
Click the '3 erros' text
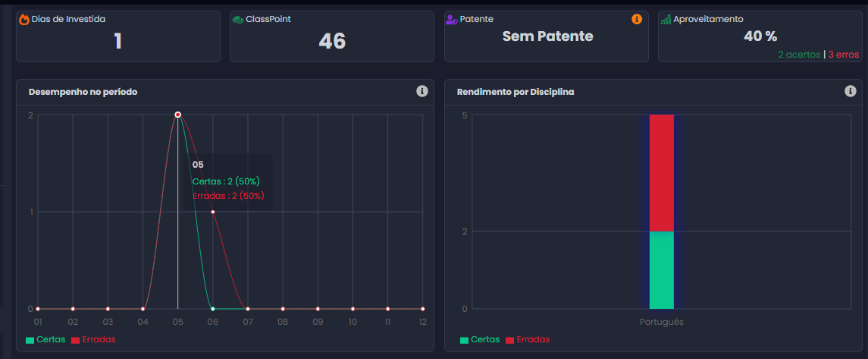[x=844, y=55]
